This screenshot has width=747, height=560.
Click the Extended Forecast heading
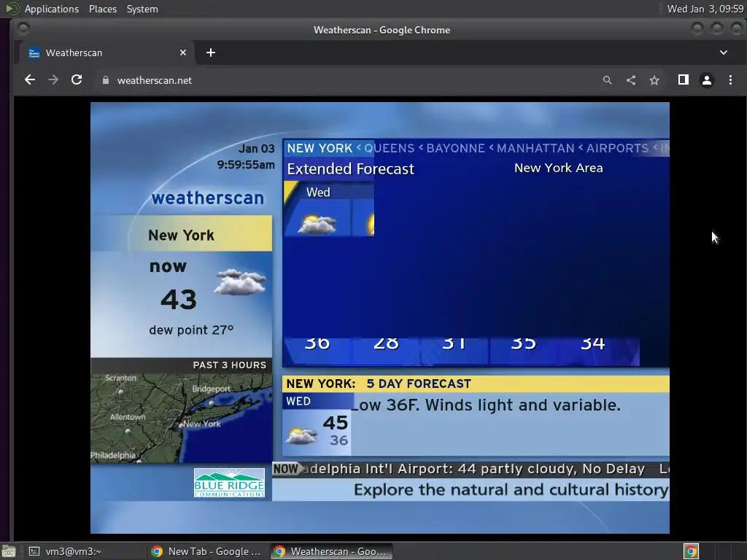pos(350,169)
